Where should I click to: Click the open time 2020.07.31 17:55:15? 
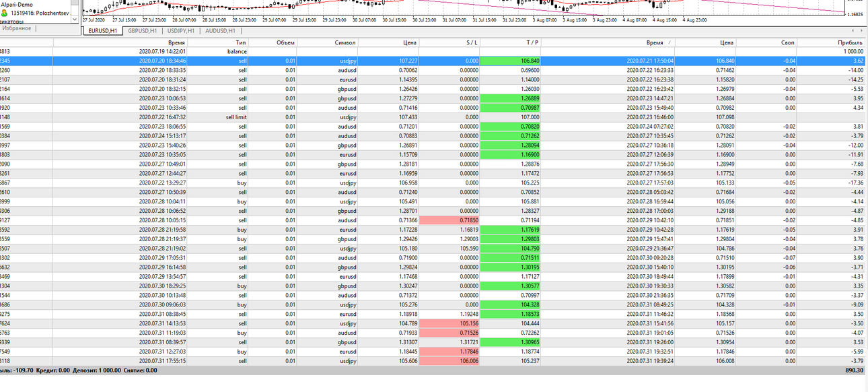(x=162, y=361)
